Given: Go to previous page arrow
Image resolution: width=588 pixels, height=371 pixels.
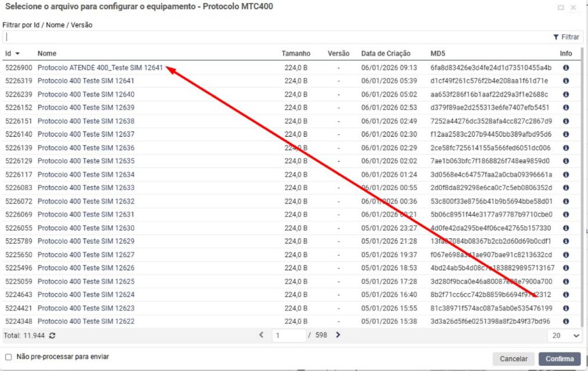Looking at the screenshot, I should 261,335.
